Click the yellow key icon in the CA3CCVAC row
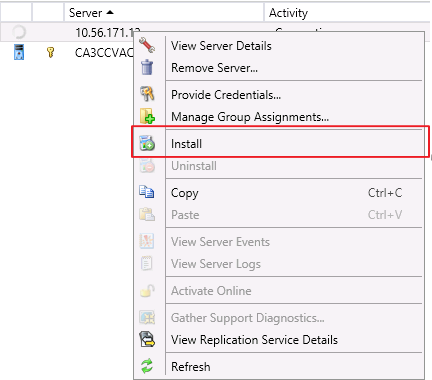Viewport: 432px width, 380px height. (x=50, y=52)
